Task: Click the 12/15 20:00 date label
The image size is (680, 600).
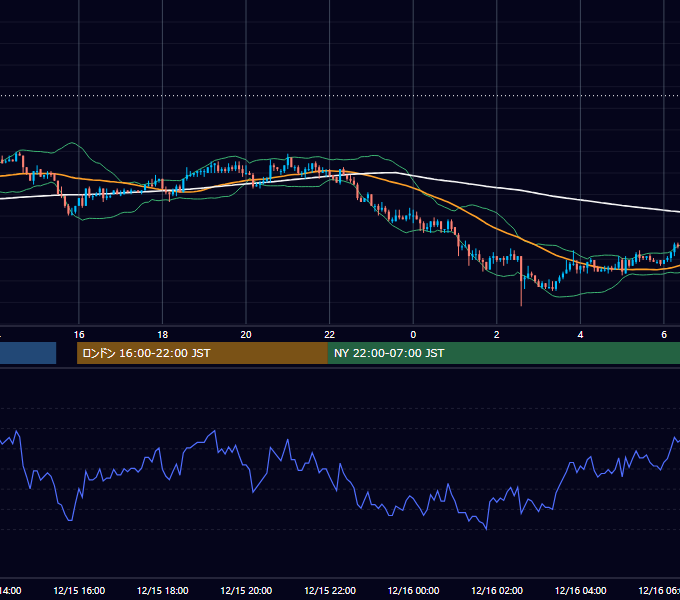Action: (246, 590)
